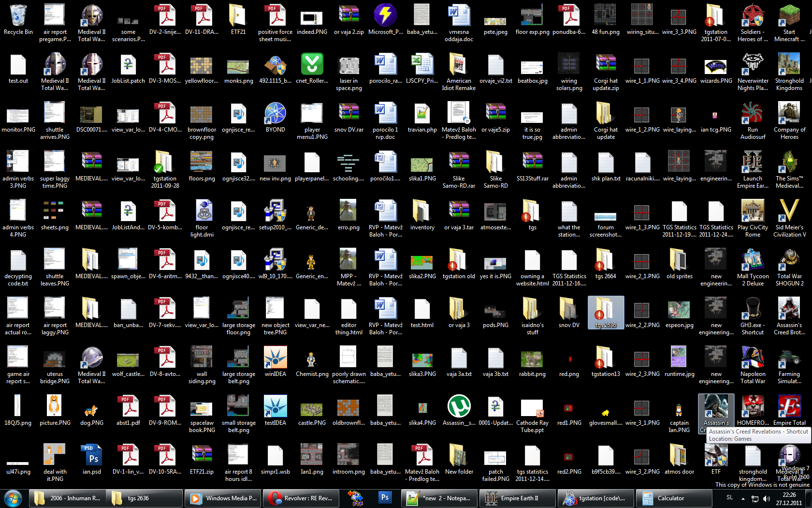Launch Sid Meier's Civilization V
812x508 pixels.
790,213
